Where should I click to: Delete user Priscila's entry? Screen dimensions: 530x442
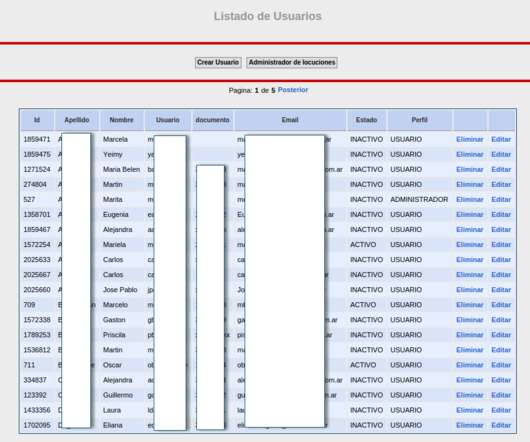[x=469, y=335]
